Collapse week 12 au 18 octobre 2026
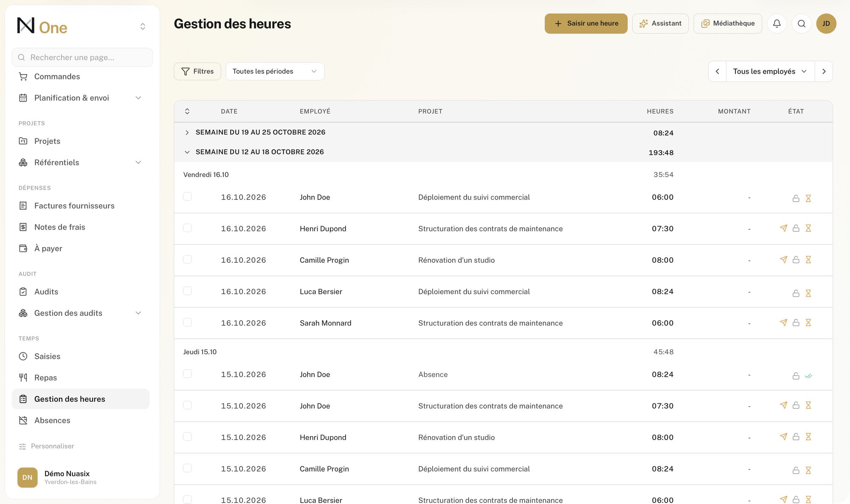The height and width of the screenshot is (504, 850). point(187,152)
